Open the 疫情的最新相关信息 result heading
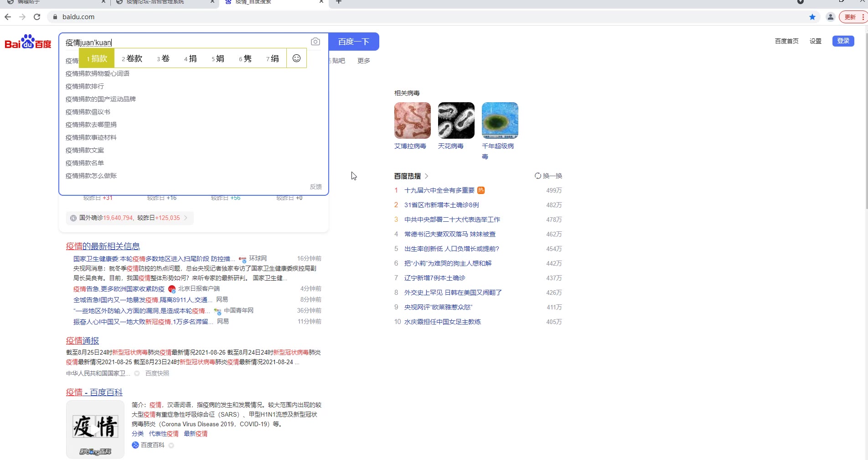The width and height of the screenshot is (868, 460). click(x=103, y=246)
